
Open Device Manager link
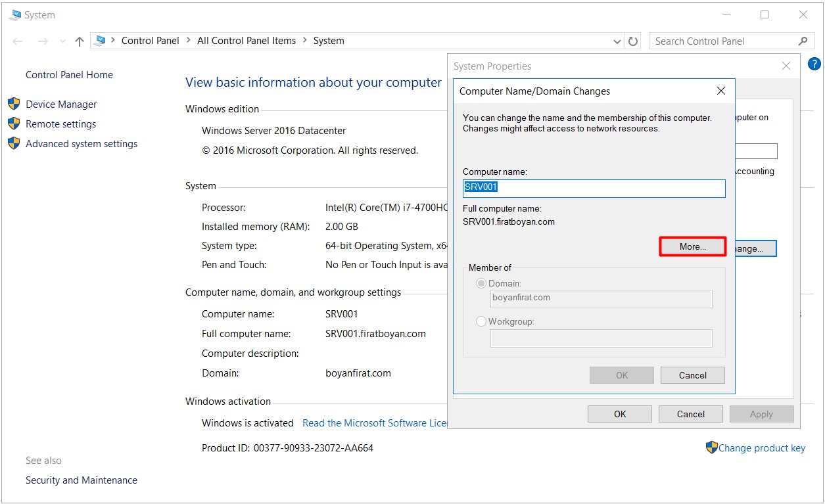[x=61, y=104]
